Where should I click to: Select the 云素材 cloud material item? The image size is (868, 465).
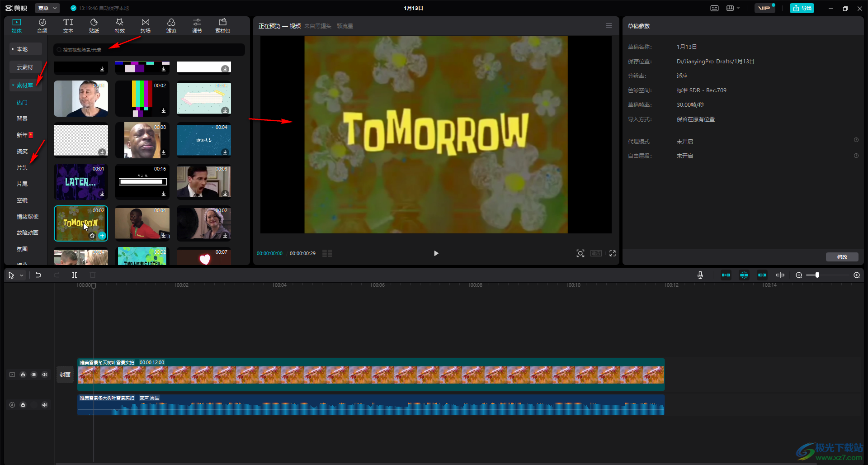[26, 67]
